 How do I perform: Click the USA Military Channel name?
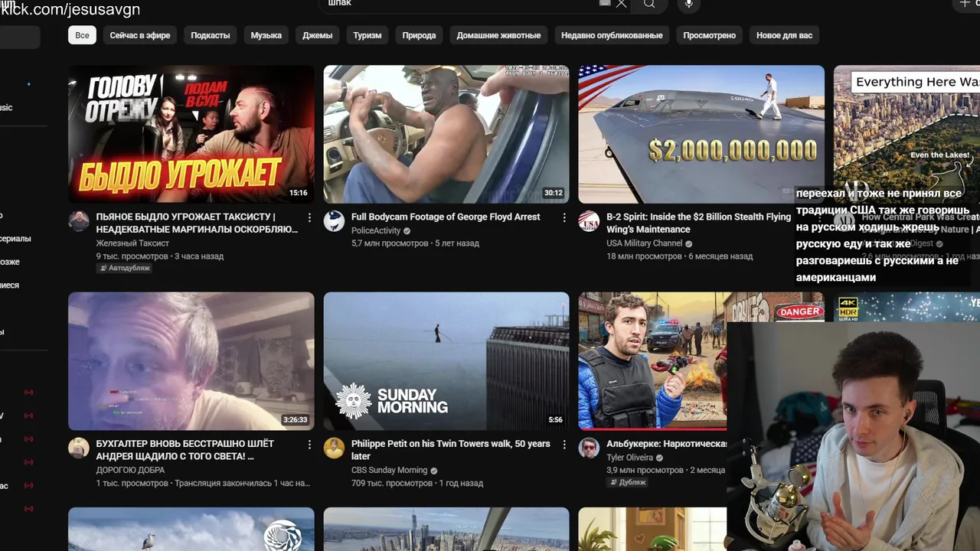(x=644, y=243)
